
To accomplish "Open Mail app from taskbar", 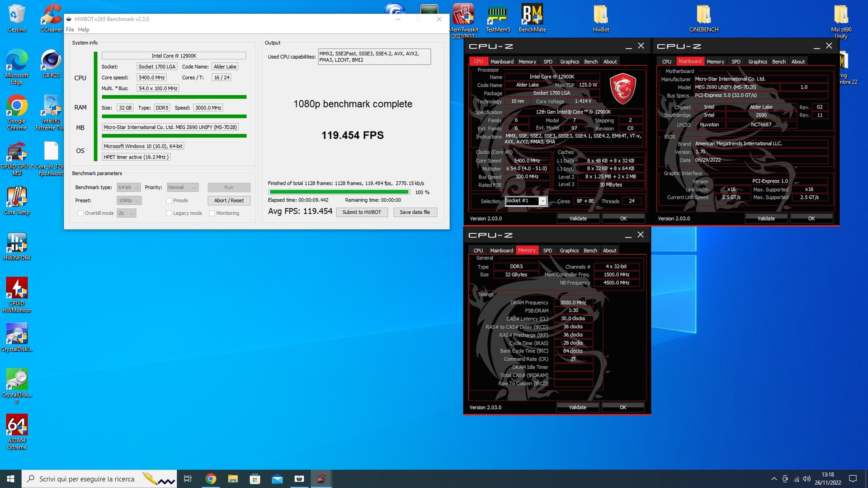I will pos(277,479).
